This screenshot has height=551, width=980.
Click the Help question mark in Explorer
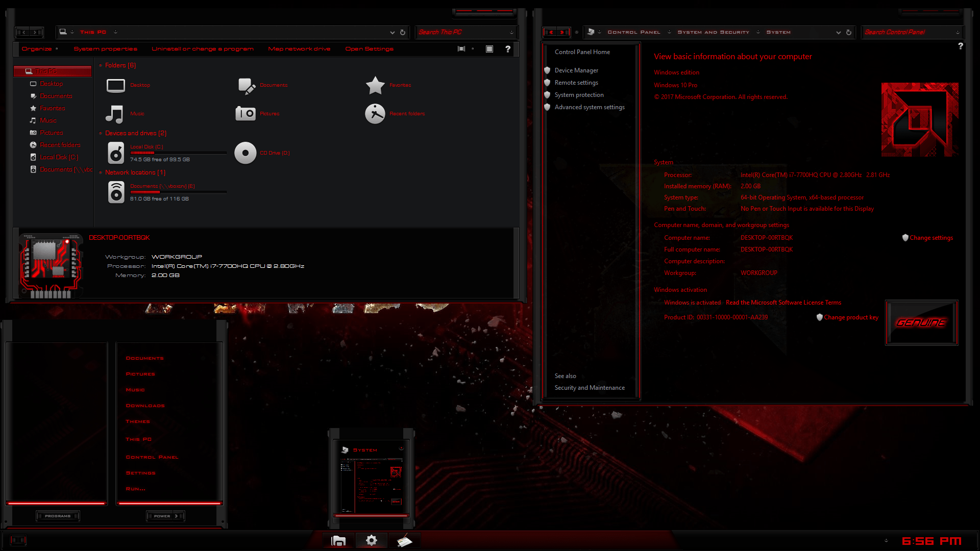click(507, 49)
